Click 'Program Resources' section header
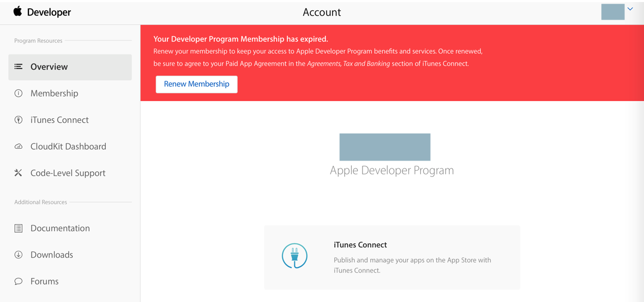The height and width of the screenshot is (302, 644). coord(38,41)
